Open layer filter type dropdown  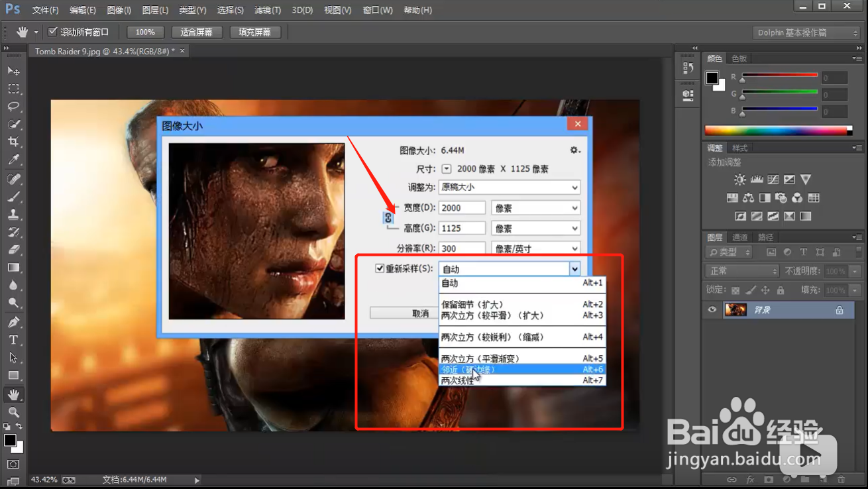tap(729, 252)
